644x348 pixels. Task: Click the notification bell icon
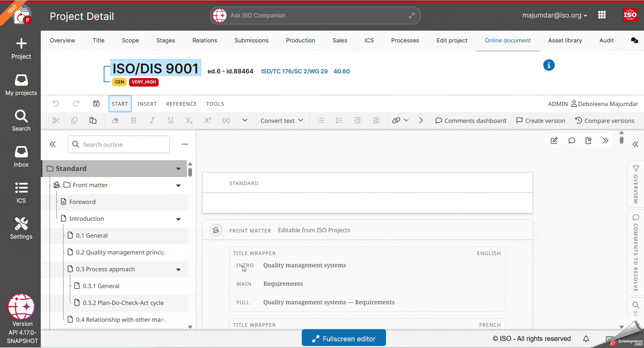pyautogui.click(x=586, y=339)
